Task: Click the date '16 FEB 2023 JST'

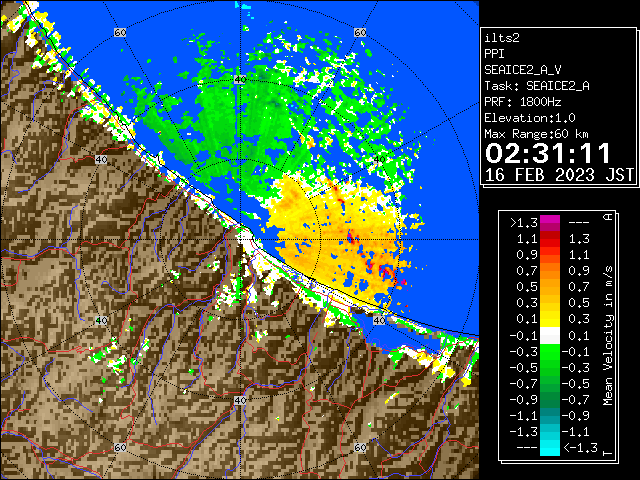Action: pos(559,175)
